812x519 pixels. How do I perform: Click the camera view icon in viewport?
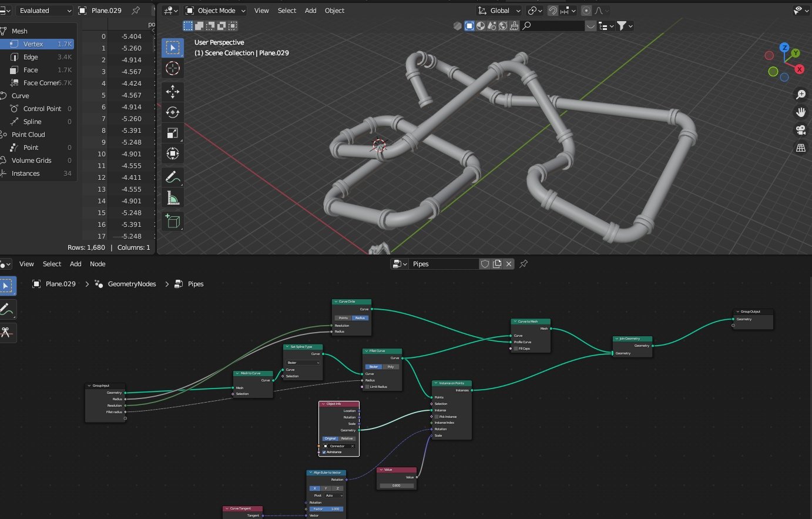click(x=800, y=130)
